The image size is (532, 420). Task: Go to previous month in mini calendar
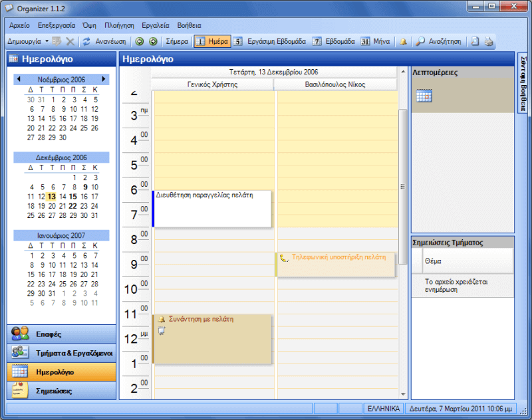point(19,79)
